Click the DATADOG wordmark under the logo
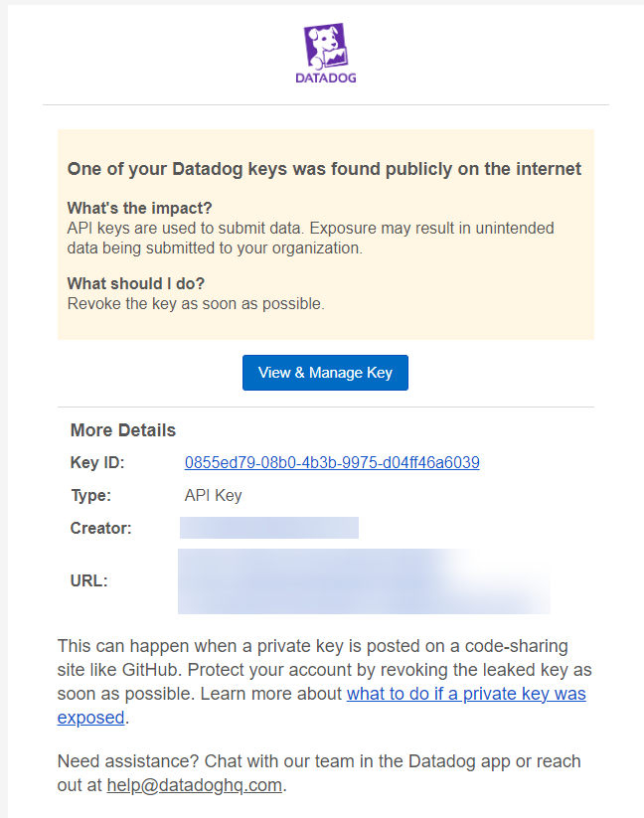Viewport: 644px width, 818px height. (x=326, y=79)
